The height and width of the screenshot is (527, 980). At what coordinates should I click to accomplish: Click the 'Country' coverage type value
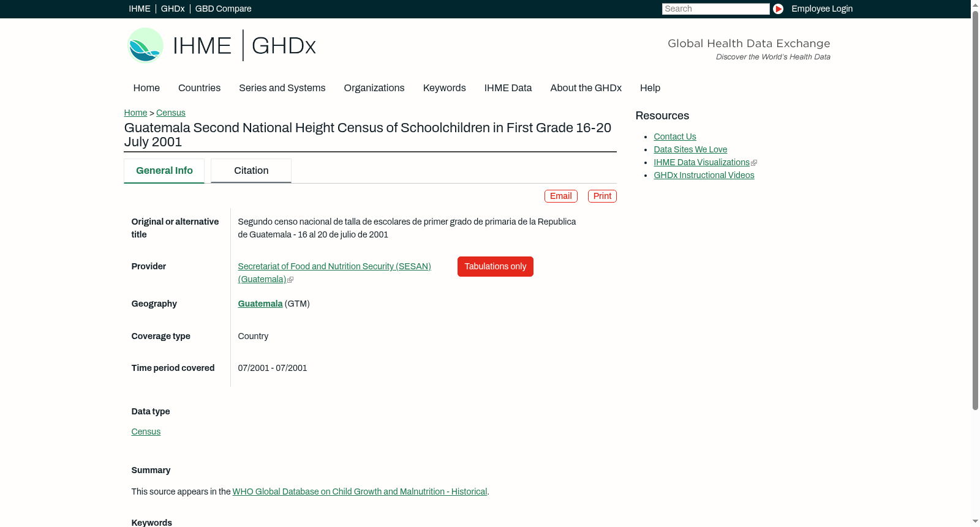(253, 336)
